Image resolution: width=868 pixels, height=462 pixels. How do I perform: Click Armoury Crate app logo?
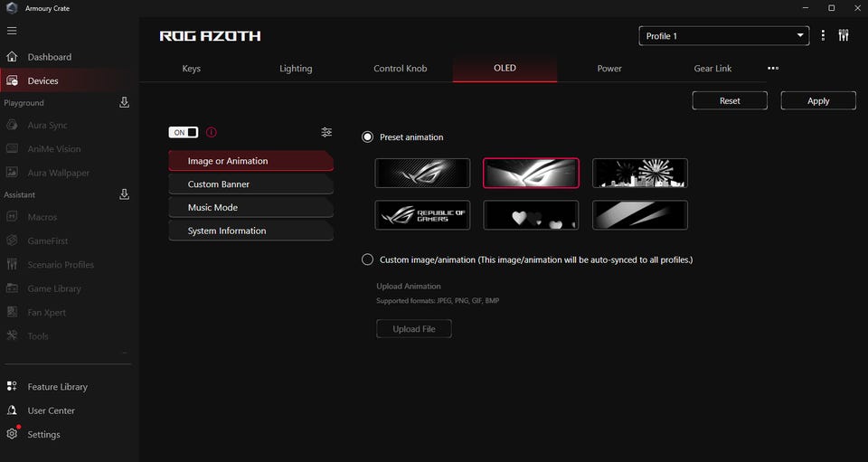12,8
